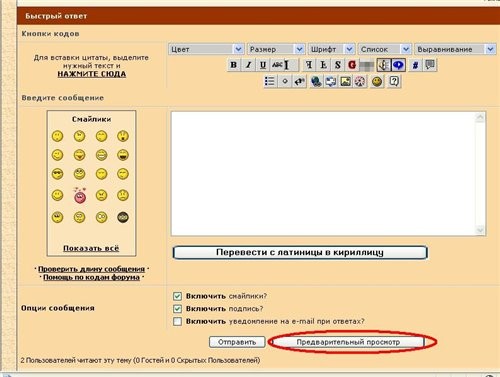The width and height of the screenshot is (500, 377).
Task: Click the e-mail envelope code button
Action: (331, 81)
